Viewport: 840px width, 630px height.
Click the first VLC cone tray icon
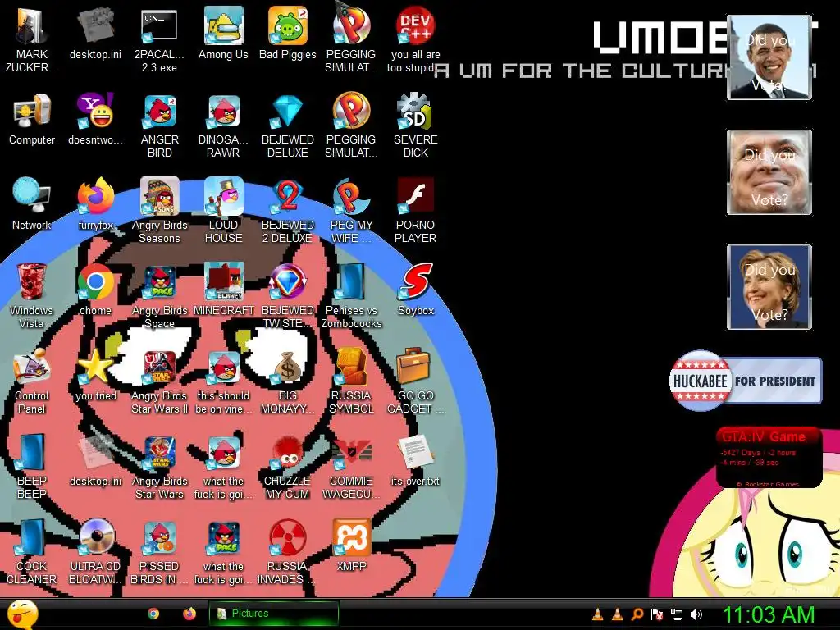(597, 614)
